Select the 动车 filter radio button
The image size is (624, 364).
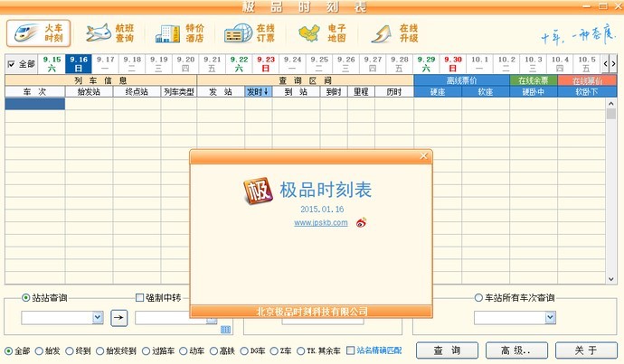tap(183, 350)
